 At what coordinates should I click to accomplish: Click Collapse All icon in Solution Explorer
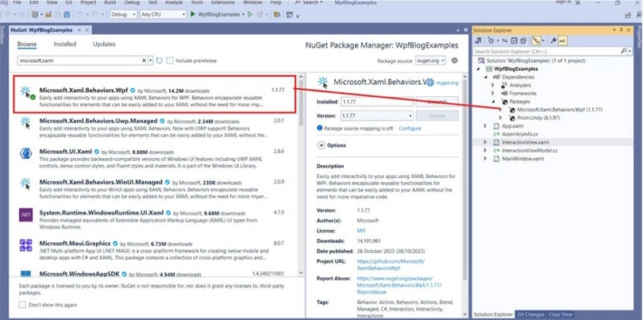click(x=514, y=40)
